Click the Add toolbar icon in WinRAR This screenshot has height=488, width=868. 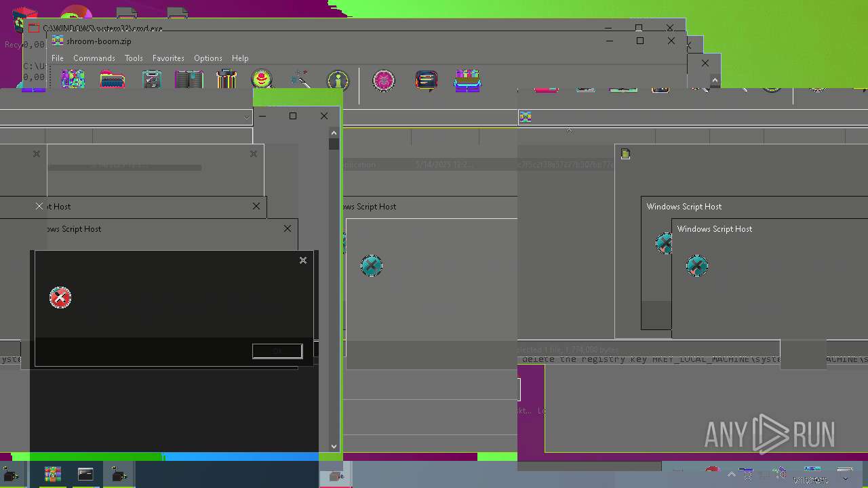tap(73, 80)
